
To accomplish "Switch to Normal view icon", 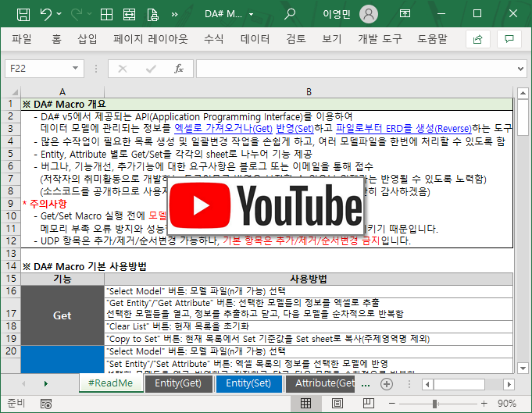I will 305,403.
